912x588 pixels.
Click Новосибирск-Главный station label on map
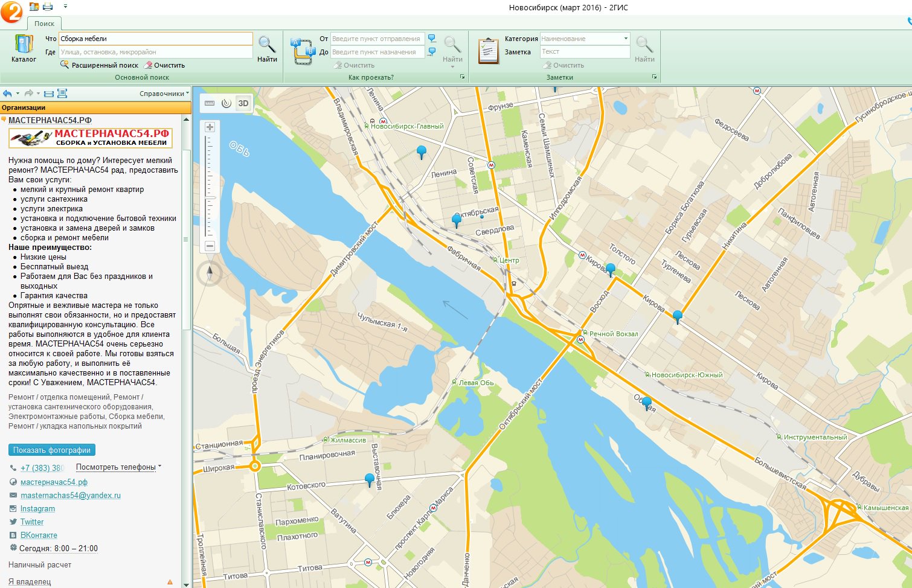[x=407, y=126]
